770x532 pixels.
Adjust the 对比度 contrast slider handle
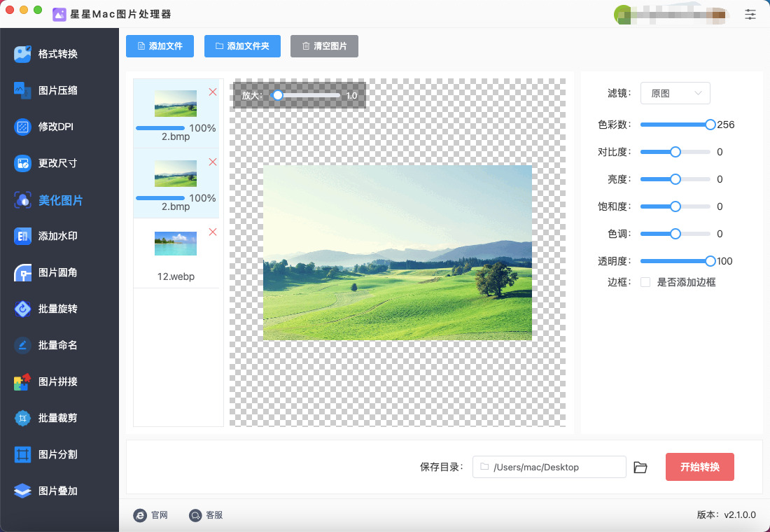click(675, 152)
